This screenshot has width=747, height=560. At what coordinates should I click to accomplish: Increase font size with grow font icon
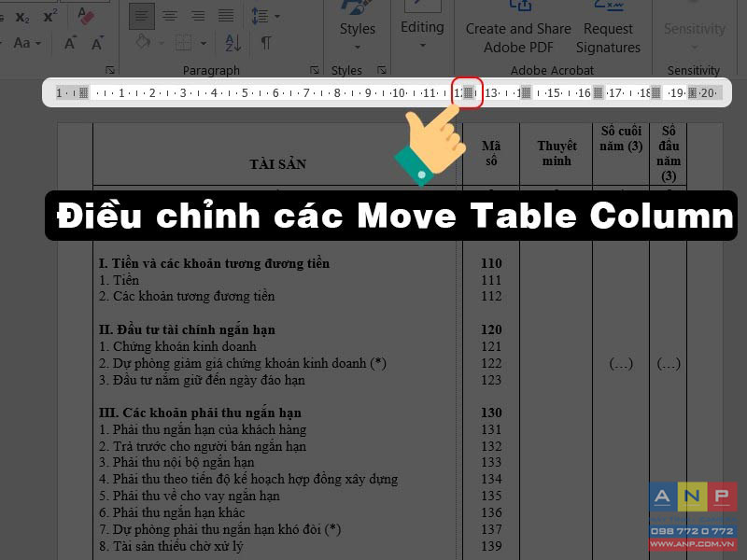(69, 43)
